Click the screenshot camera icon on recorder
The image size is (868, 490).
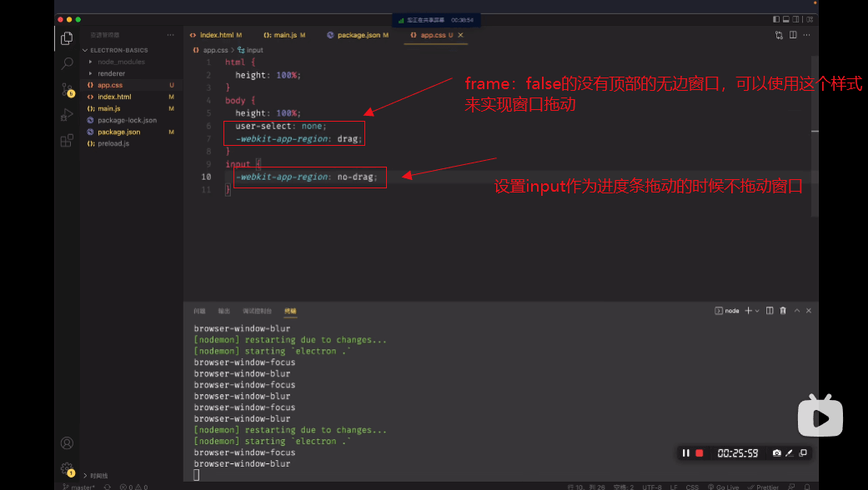[776, 453]
